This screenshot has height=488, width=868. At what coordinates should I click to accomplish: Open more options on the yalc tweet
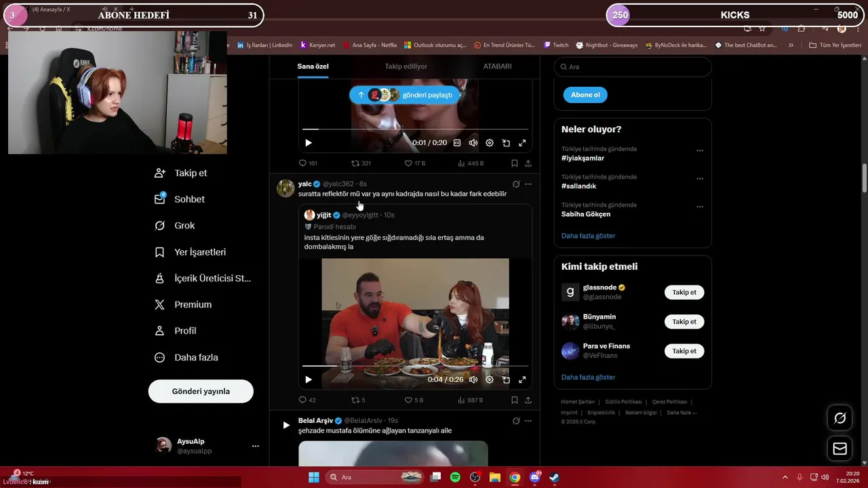click(x=528, y=184)
